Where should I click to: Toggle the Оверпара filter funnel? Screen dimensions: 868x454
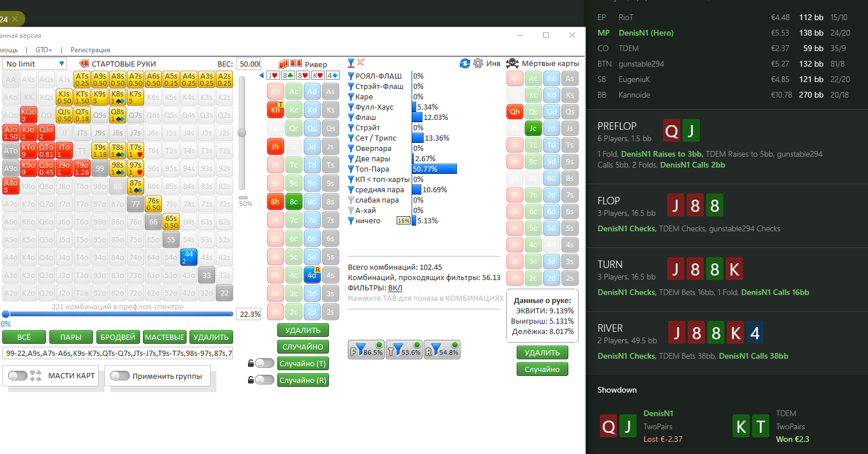pyautogui.click(x=351, y=148)
